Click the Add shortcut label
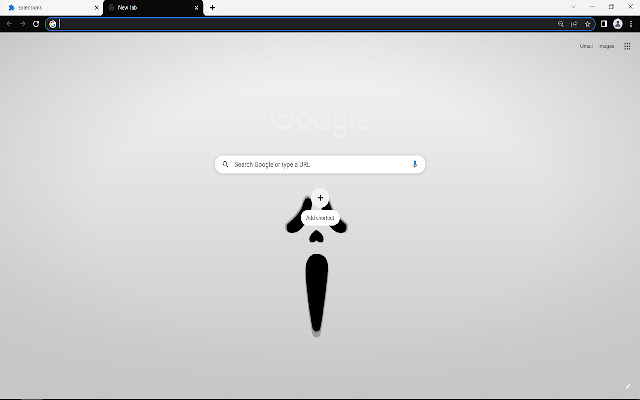This screenshot has height=400, width=640. point(320,218)
